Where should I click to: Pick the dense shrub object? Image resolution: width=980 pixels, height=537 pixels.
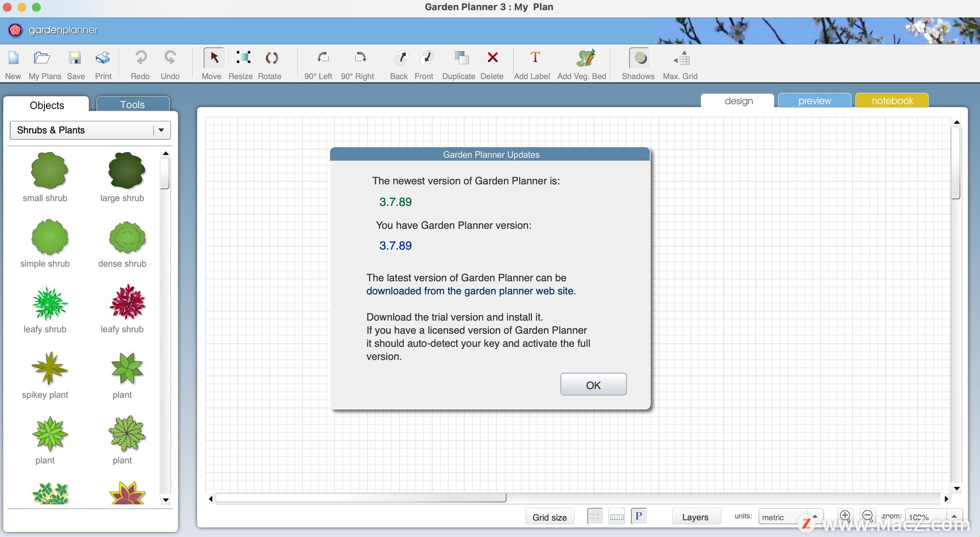click(127, 237)
